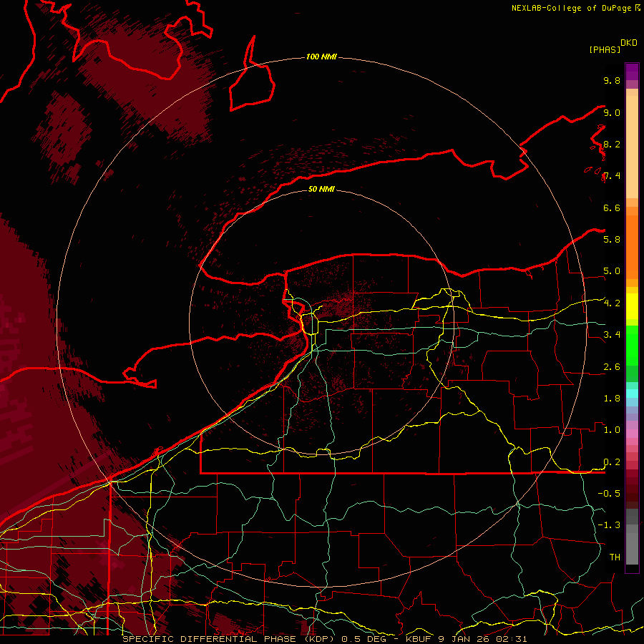
Task: Click the -1.3 scale value
Action: coord(609,525)
